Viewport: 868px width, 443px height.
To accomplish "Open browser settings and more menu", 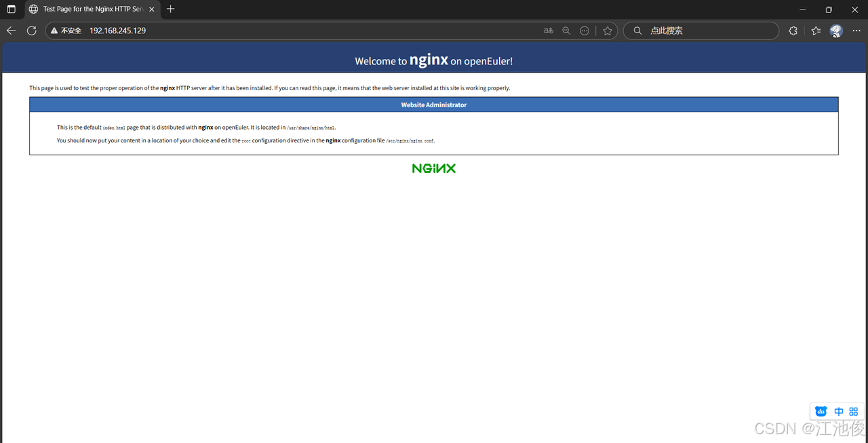I will (x=857, y=31).
